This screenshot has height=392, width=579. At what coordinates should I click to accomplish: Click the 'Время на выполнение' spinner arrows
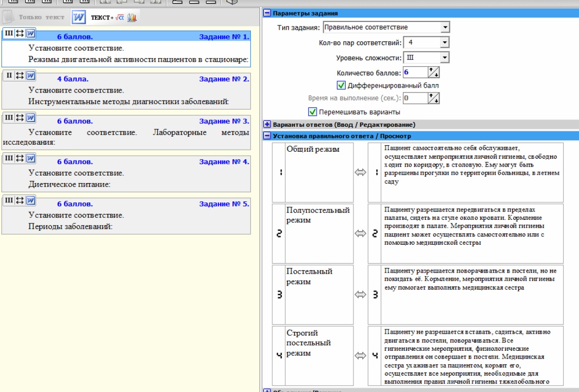tap(434, 98)
